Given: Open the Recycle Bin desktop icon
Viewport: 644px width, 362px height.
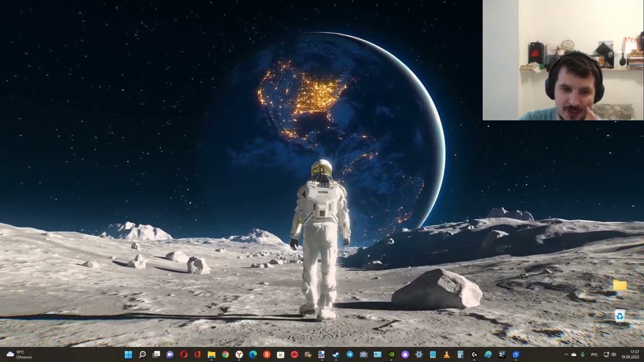Looking at the screenshot, I should (x=620, y=319).
